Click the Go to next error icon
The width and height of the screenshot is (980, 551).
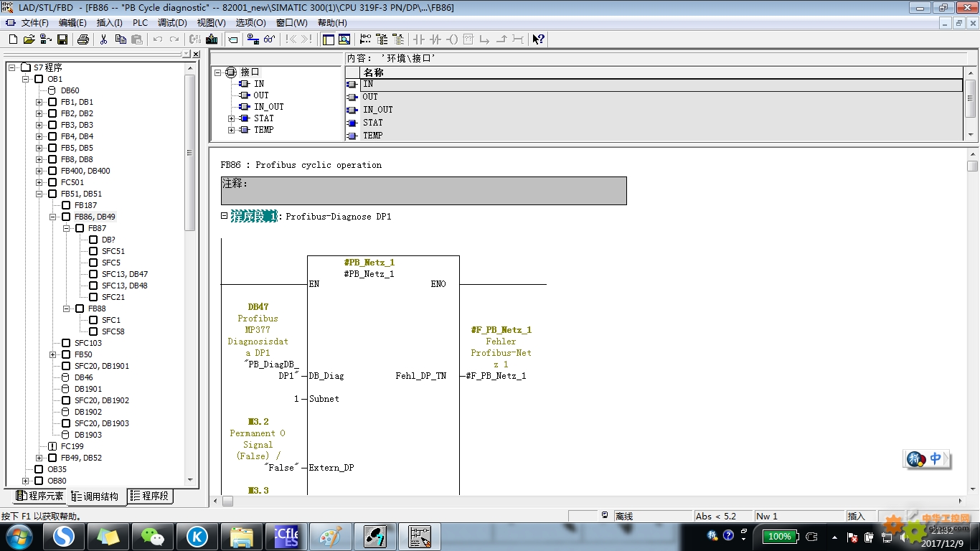point(307,39)
